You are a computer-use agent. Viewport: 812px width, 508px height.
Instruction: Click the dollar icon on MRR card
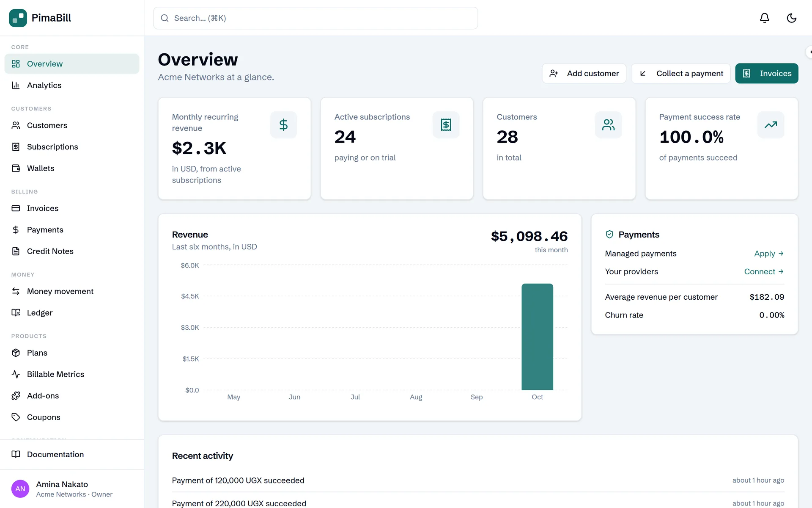[283, 124]
